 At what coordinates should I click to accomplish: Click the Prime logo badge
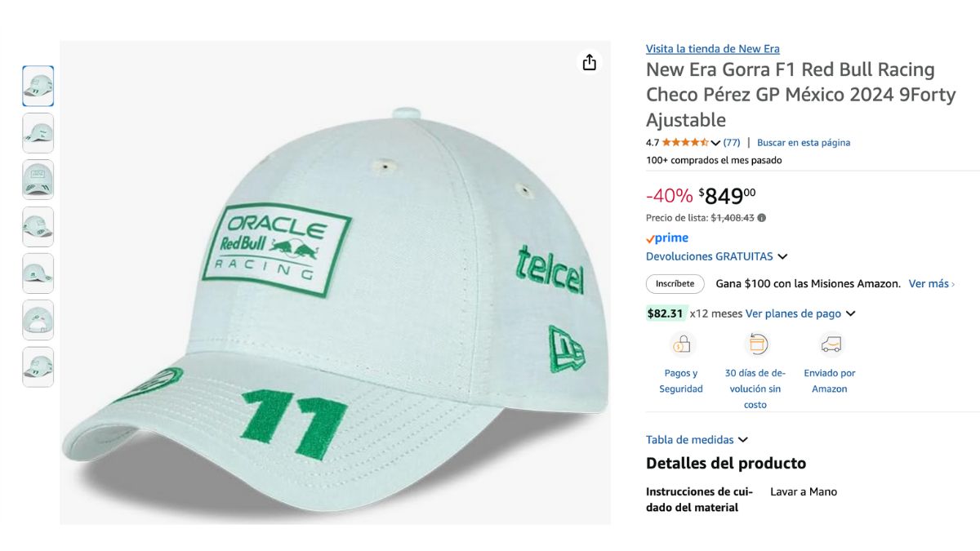point(667,238)
